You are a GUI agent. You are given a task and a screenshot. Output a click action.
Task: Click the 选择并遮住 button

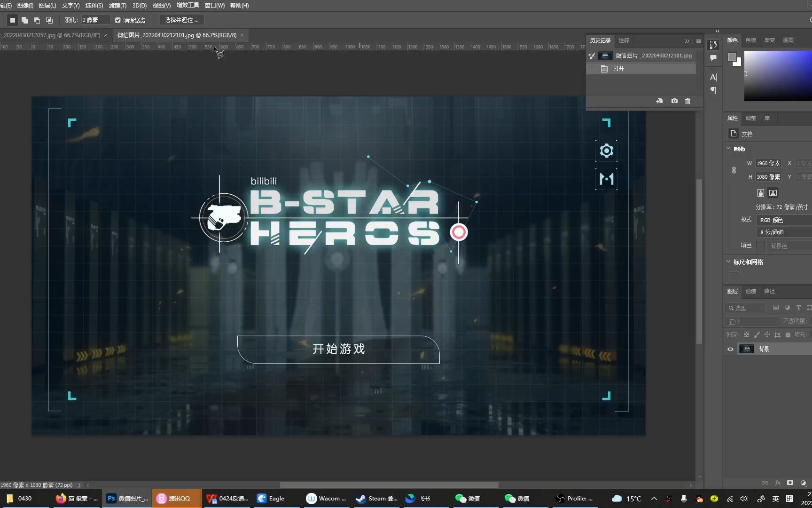coord(181,20)
